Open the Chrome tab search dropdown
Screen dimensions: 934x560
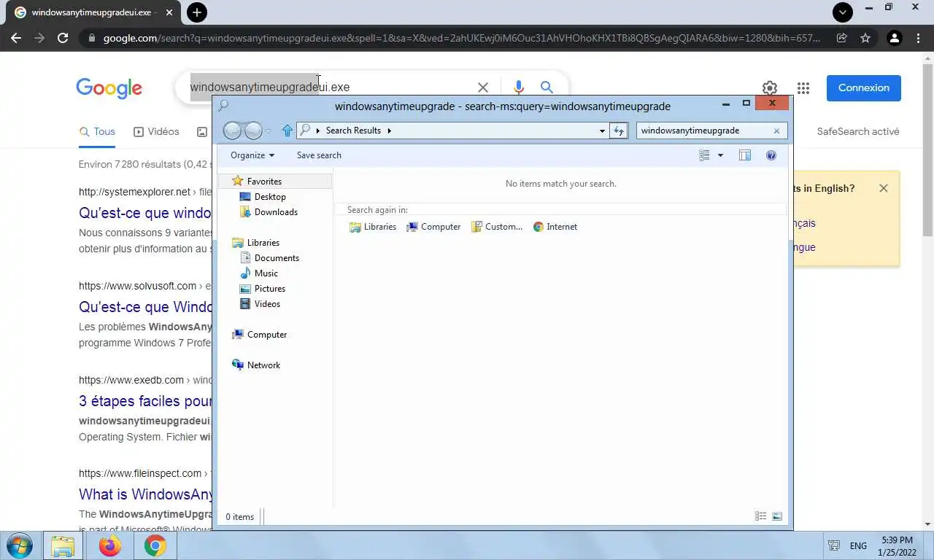(843, 12)
